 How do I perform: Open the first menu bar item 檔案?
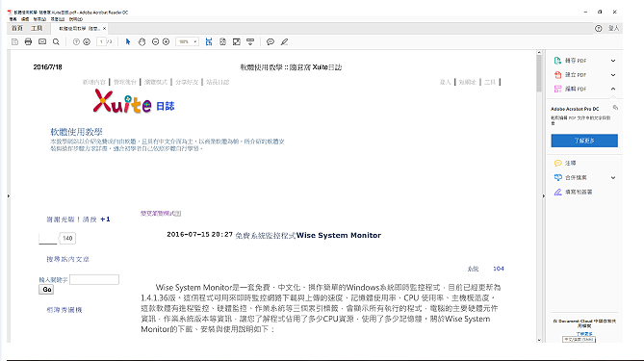click(13, 19)
